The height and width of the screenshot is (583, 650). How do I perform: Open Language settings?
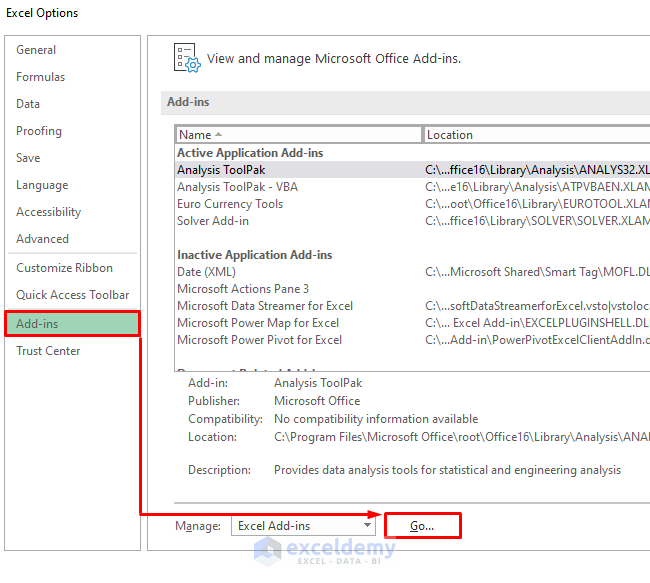click(42, 185)
